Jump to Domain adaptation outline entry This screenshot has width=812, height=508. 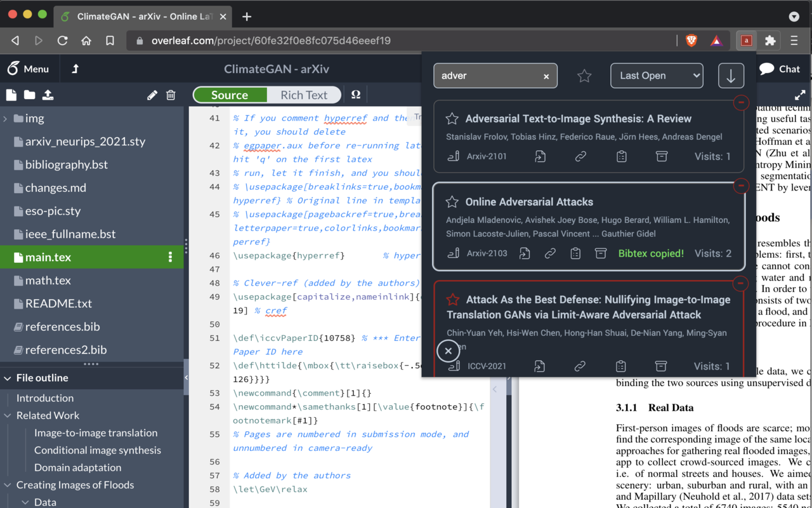point(77,467)
